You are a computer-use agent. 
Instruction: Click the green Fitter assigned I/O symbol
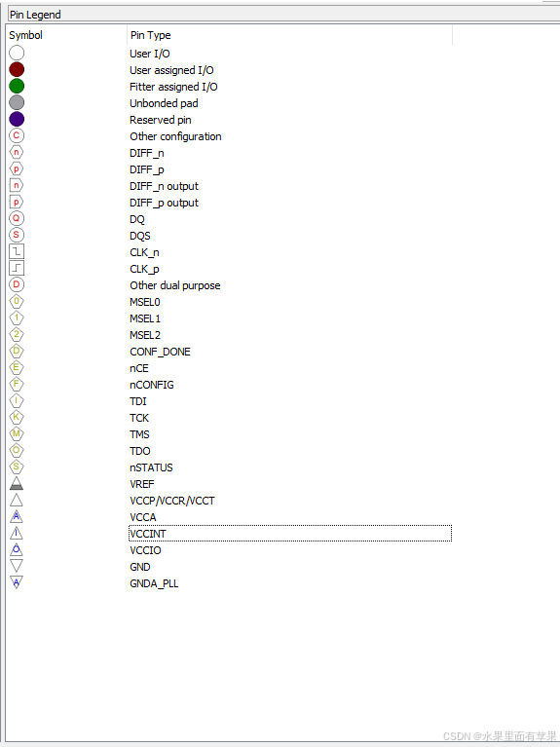17,87
